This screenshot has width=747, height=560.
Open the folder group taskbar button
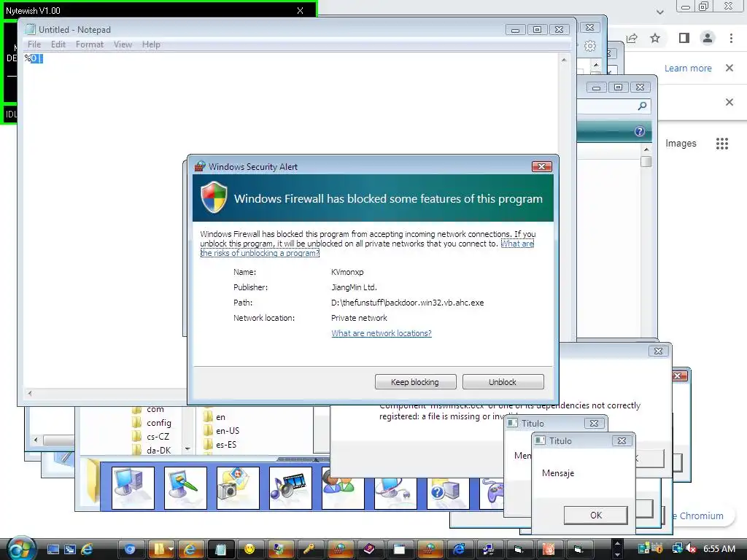[162, 550]
